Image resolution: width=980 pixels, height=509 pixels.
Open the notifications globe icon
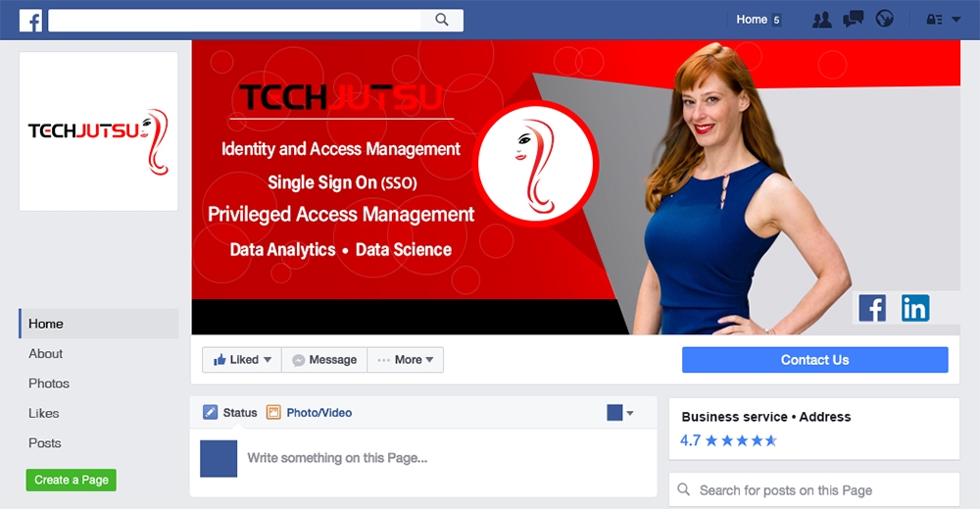coord(884,20)
